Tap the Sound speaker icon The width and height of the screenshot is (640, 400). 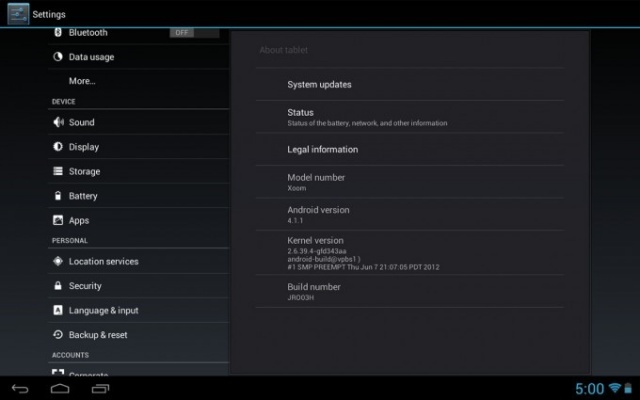58,122
